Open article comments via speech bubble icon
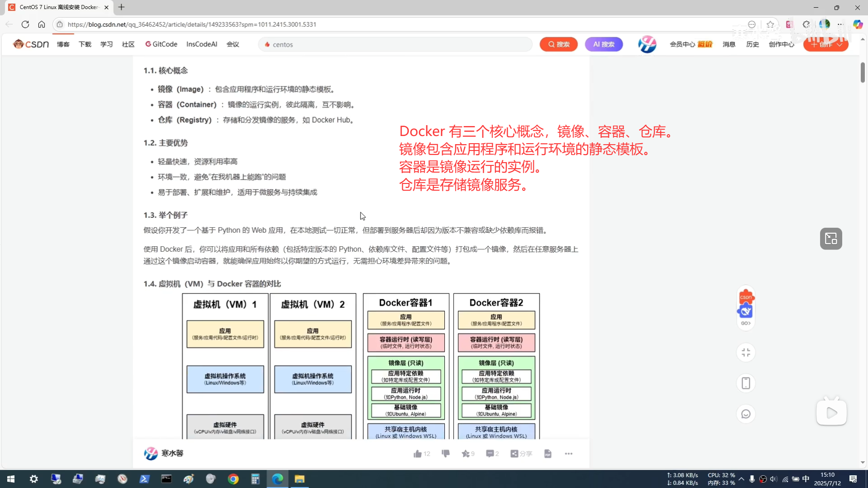Screen dimensions: 868x488 [490, 454]
